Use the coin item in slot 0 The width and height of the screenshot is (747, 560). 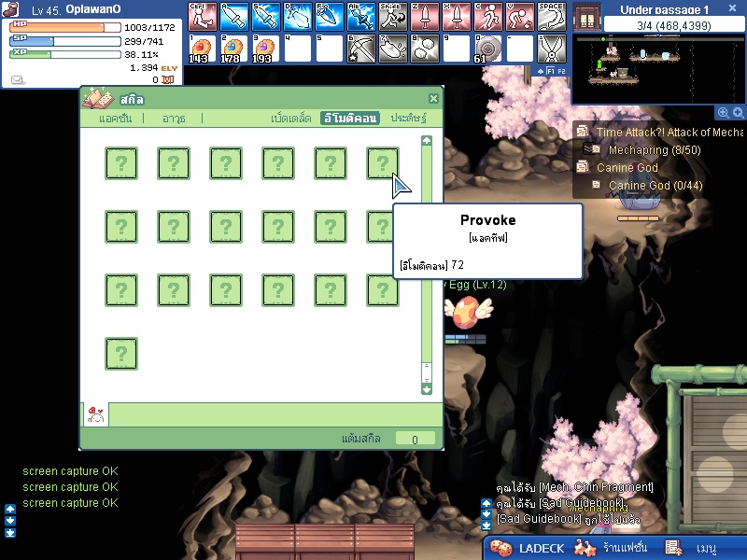tap(488, 49)
